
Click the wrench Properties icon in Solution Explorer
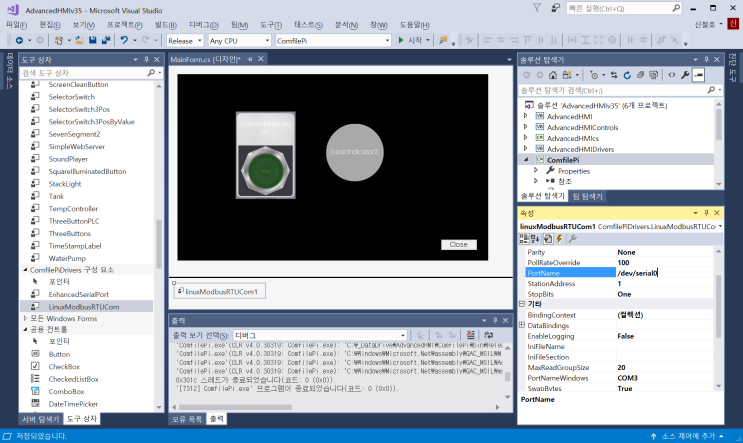click(685, 75)
